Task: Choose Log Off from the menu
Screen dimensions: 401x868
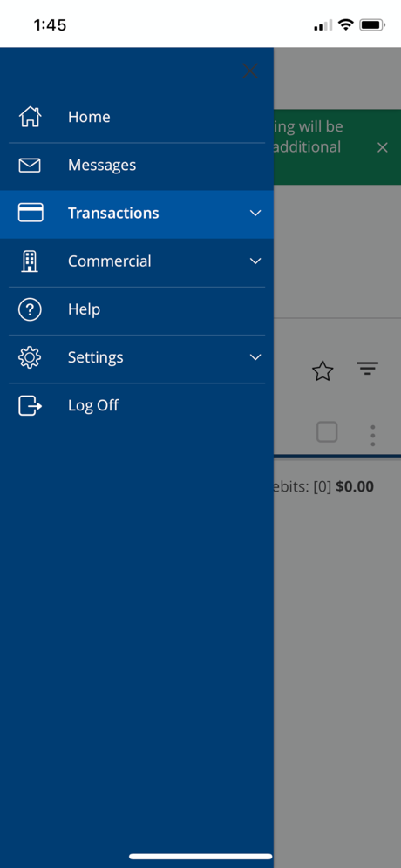Action: coord(137,405)
